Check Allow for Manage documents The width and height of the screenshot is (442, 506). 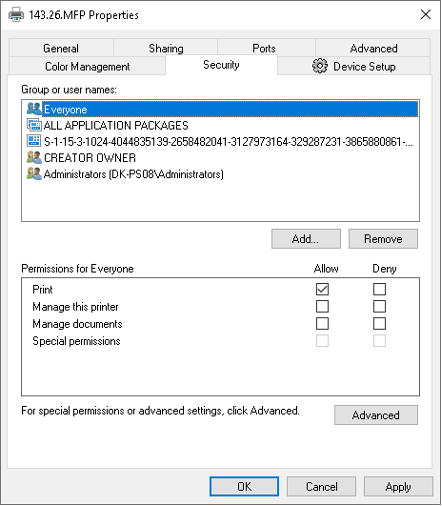pyautogui.click(x=322, y=323)
